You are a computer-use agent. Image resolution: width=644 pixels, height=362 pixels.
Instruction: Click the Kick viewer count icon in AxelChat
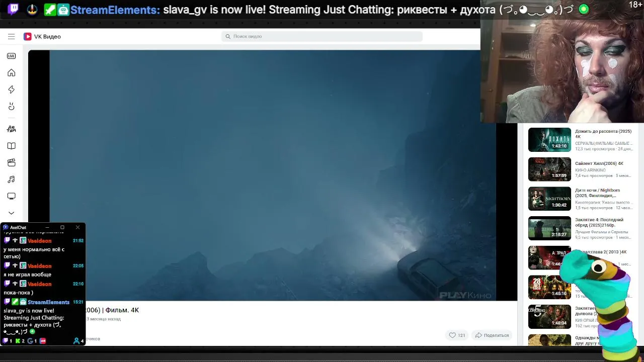click(x=18, y=341)
